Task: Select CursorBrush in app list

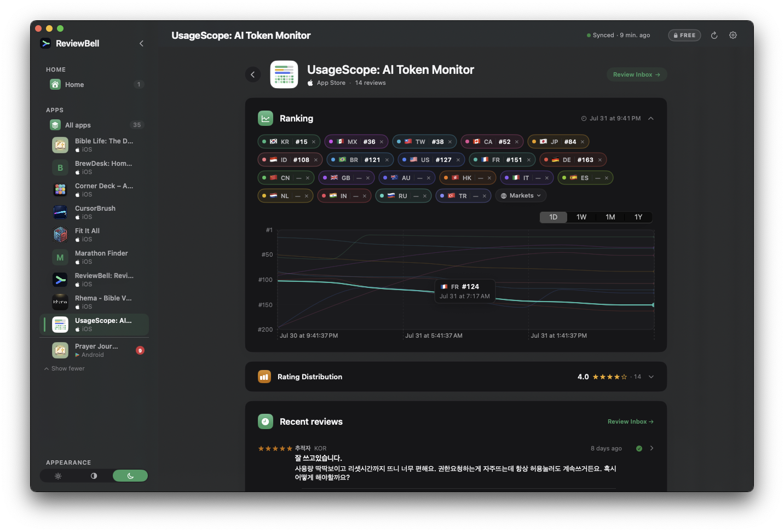Action: (94, 212)
